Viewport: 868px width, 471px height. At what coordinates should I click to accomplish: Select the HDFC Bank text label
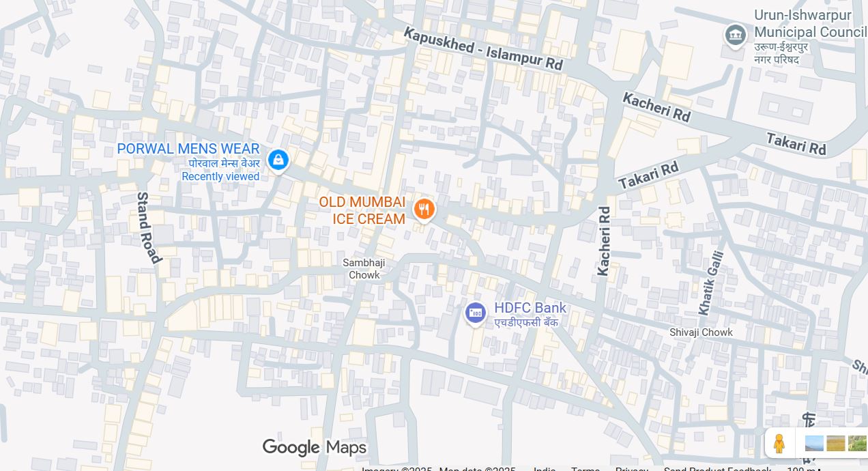pyautogui.click(x=530, y=308)
